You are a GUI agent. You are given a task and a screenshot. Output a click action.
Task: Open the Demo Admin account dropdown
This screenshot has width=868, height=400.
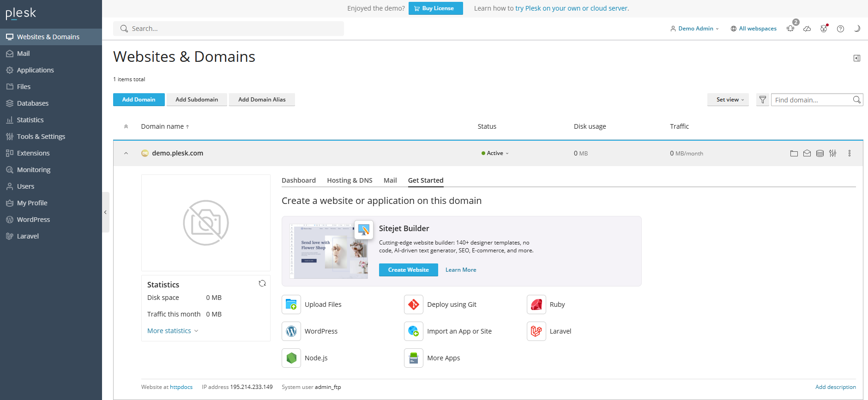(x=694, y=29)
